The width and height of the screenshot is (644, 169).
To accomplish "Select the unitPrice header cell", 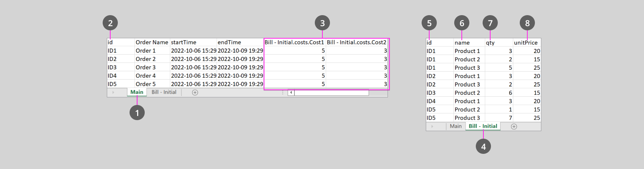I will point(526,43).
